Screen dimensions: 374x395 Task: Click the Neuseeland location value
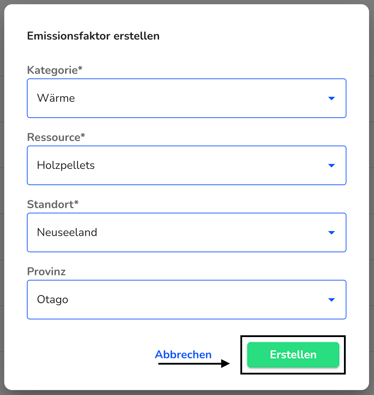tap(67, 232)
